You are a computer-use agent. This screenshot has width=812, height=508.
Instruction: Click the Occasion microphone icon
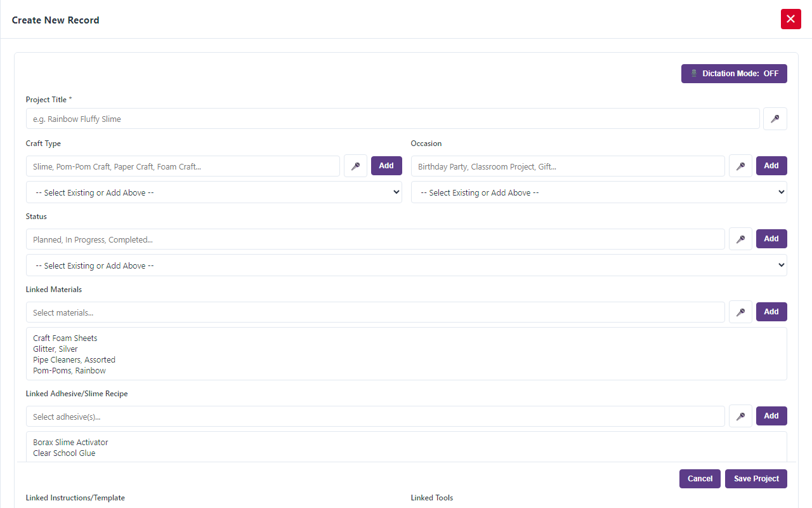tap(740, 166)
